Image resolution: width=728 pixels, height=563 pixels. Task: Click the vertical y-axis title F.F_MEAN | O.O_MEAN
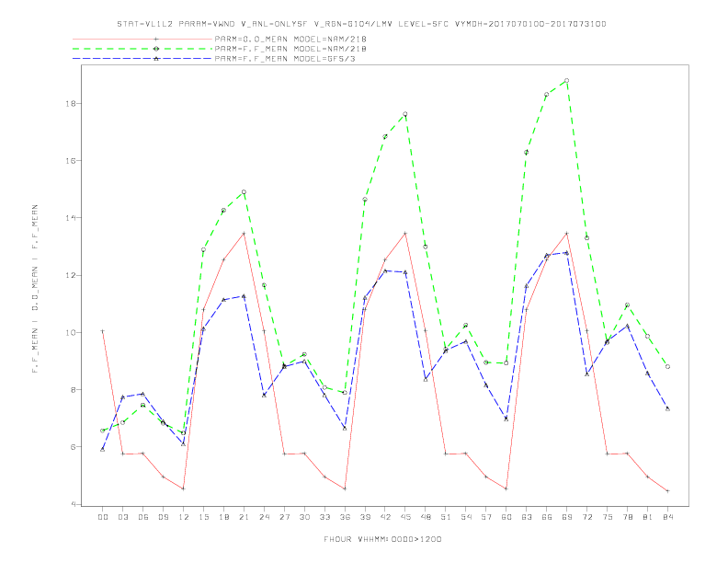[35, 289]
